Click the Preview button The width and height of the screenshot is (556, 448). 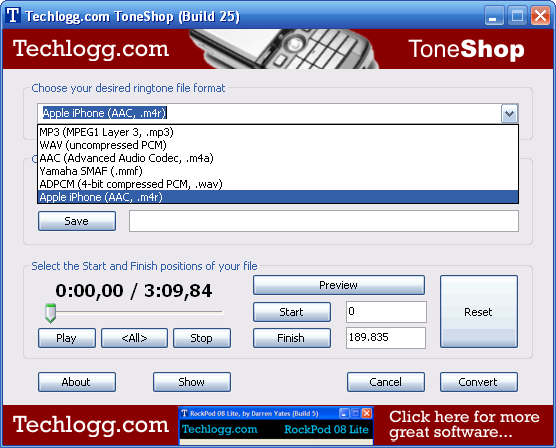(339, 285)
